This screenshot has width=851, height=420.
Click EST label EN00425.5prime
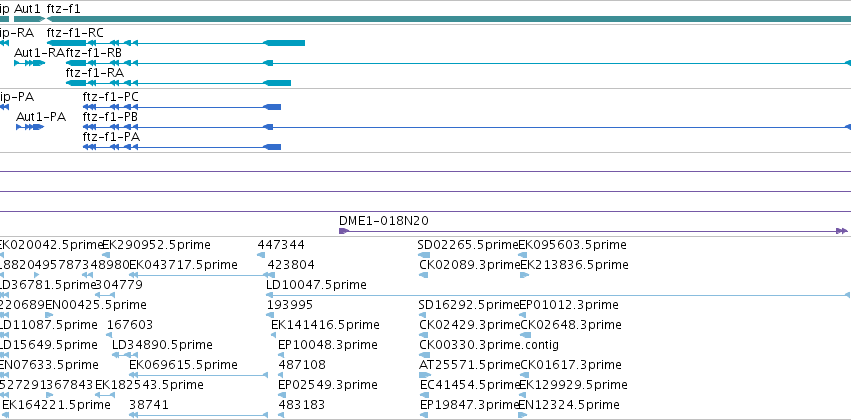point(96,306)
